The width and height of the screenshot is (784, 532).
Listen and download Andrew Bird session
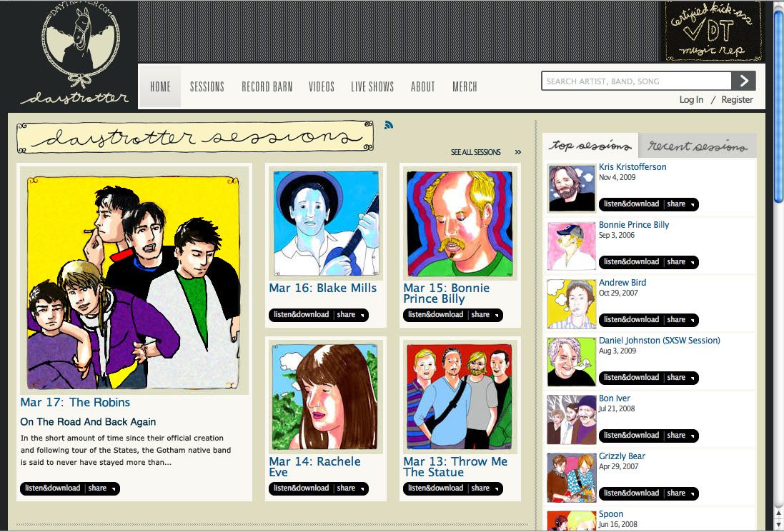pyautogui.click(x=631, y=320)
